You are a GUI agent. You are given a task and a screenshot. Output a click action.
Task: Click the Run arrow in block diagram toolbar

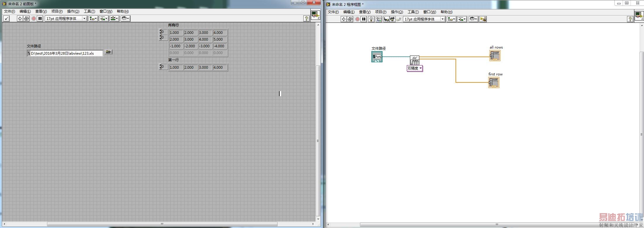(x=344, y=19)
